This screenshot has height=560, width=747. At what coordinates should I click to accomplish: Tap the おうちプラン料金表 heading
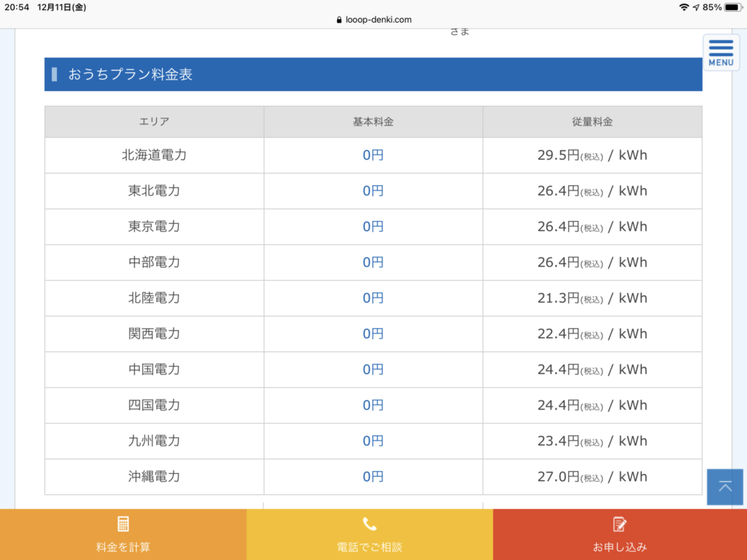click(130, 74)
